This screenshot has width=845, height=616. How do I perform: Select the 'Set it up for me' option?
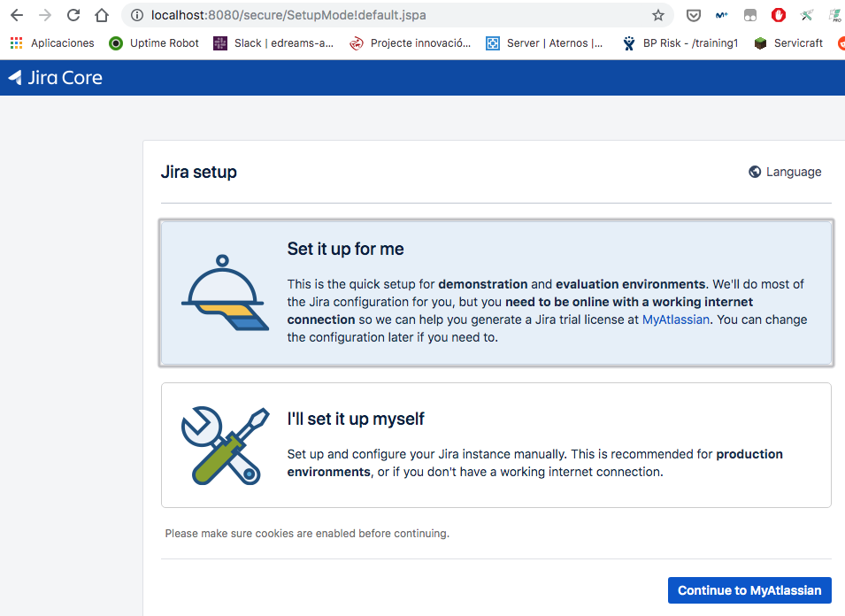(495, 292)
